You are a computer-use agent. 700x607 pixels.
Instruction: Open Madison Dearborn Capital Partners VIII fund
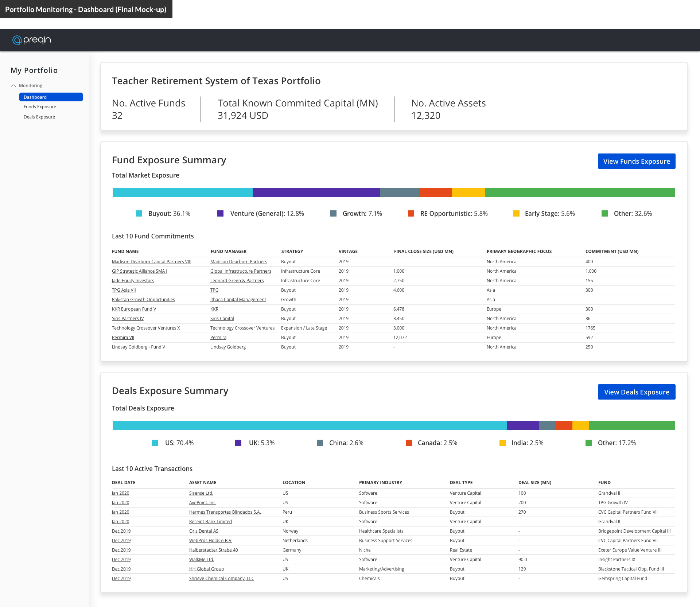[152, 262]
